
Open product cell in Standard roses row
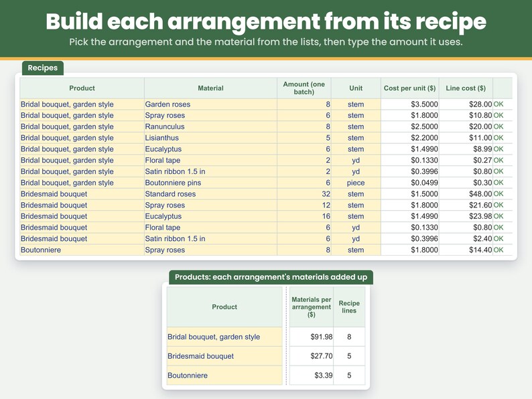(x=82, y=194)
